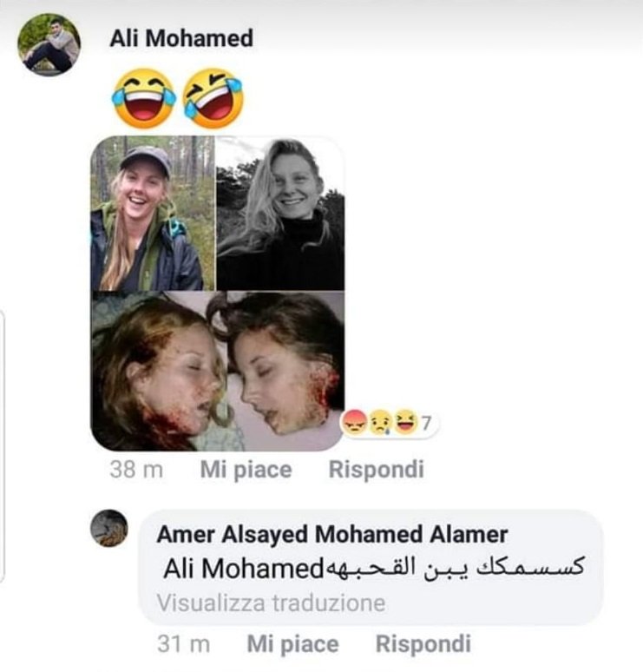Image resolution: width=643 pixels, height=672 pixels.
Task: Open Ali Mohamed's profile picture avatar
Action: click(x=49, y=44)
